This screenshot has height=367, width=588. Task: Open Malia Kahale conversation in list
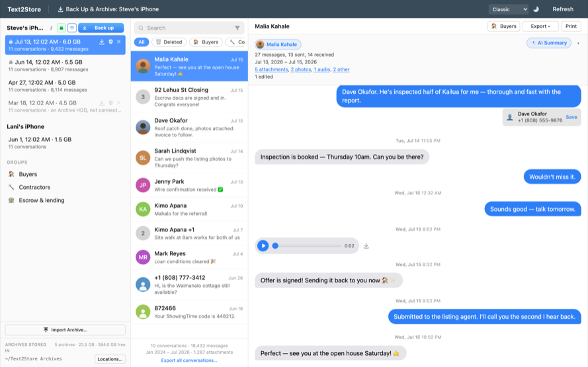click(189, 66)
